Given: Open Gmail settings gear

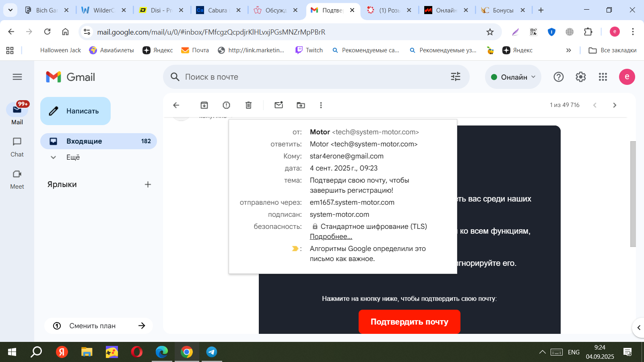Looking at the screenshot, I should pyautogui.click(x=581, y=77).
